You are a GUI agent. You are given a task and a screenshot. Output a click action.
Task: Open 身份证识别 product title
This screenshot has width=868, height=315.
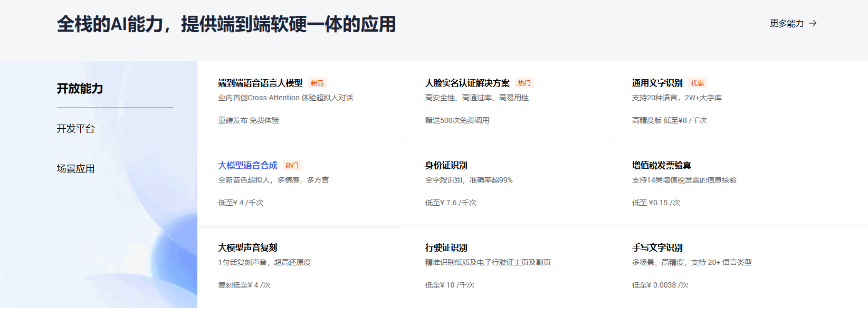pos(446,165)
